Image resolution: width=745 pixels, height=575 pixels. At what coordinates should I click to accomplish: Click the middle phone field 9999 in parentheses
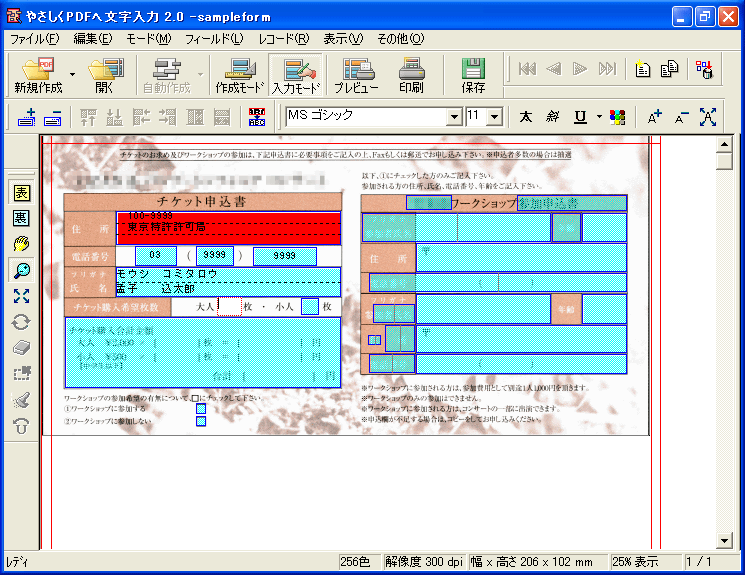[x=215, y=256]
